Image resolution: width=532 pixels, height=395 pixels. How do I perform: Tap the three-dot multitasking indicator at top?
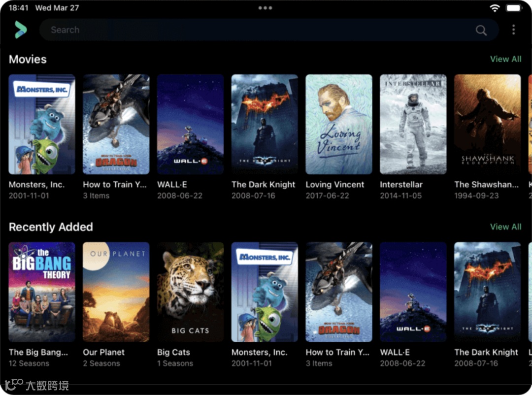tap(265, 8)
